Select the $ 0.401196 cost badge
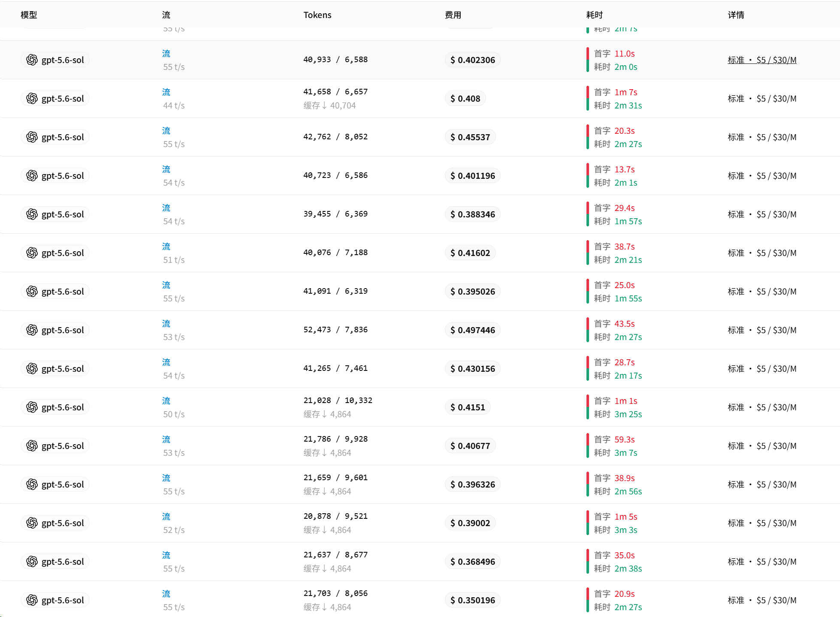The height and width of the screenshot is (617, 840). (x=472, y=176)
